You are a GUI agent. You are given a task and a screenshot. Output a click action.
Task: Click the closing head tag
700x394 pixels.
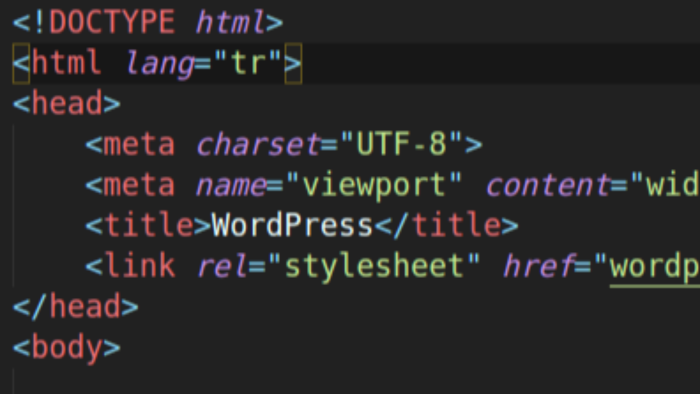coord(76,307)
